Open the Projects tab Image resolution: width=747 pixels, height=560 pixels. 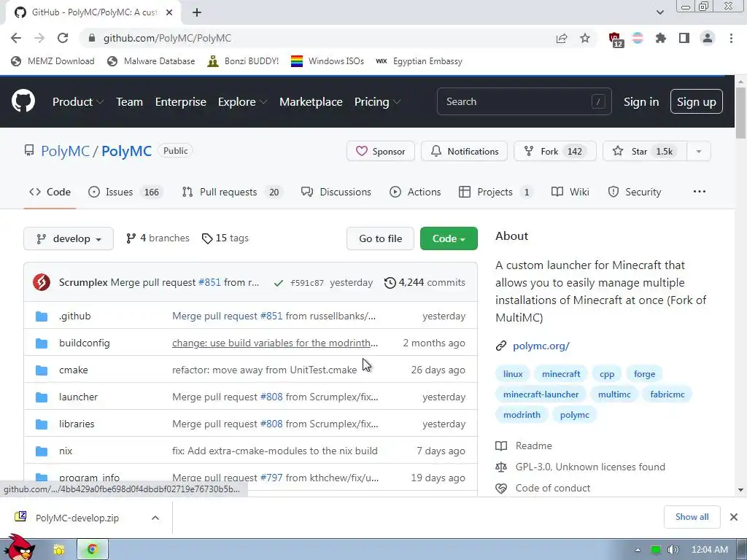click(x=496, y=192)
